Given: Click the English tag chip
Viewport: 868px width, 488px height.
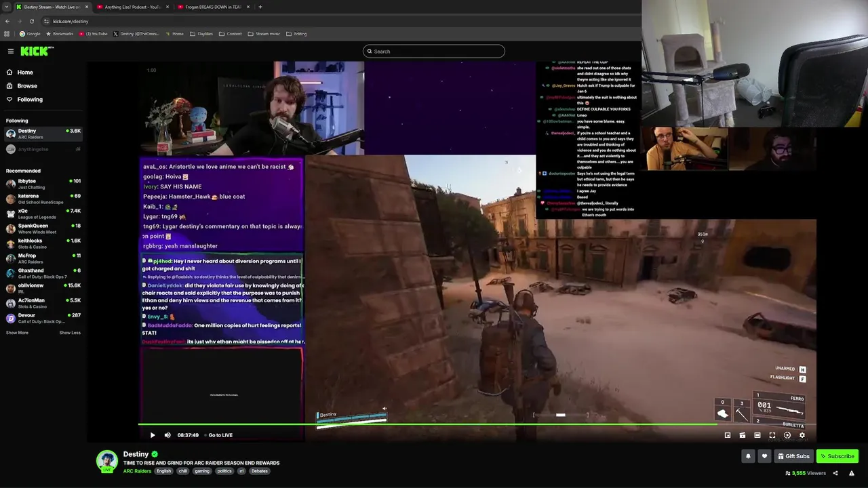Looking at the screenshot, I should [x=164, y=471].
